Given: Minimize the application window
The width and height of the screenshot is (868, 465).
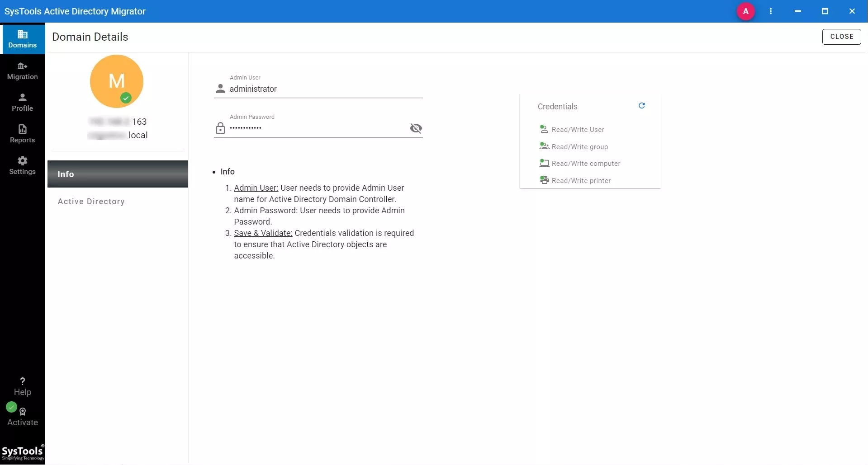Looking at the screenshot, I should (x=798, y=11).
